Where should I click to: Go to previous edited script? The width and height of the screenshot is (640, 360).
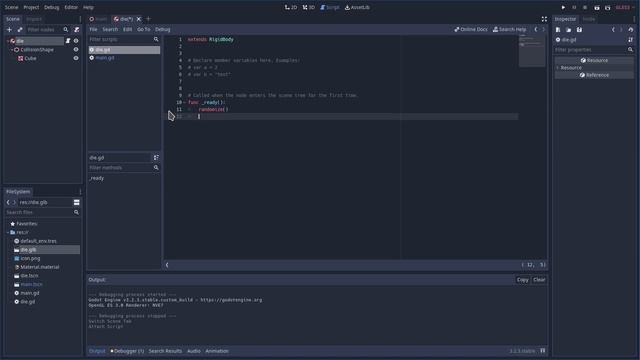(536, 29)
